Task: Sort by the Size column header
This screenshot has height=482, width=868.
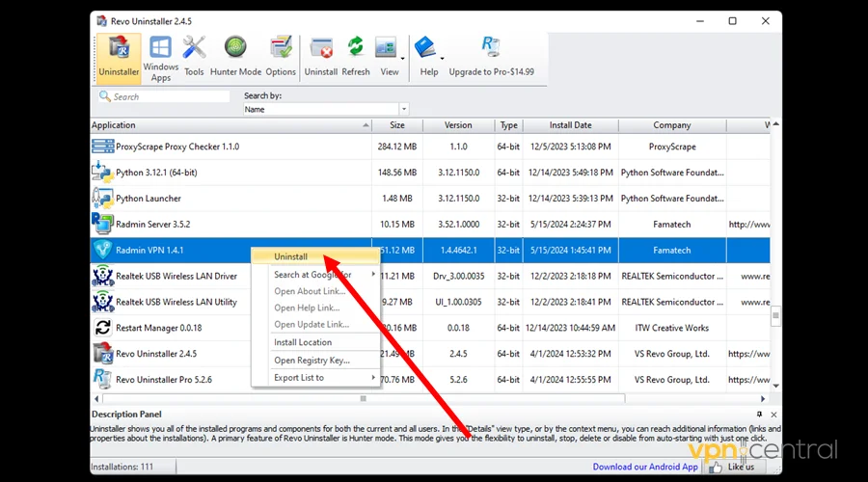Action: coord(397,125)
